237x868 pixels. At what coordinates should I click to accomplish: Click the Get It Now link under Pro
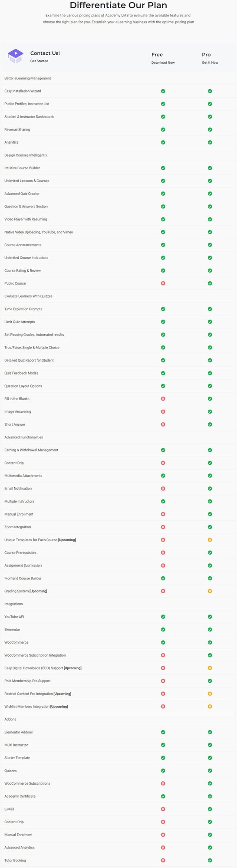tap(210, 62)
